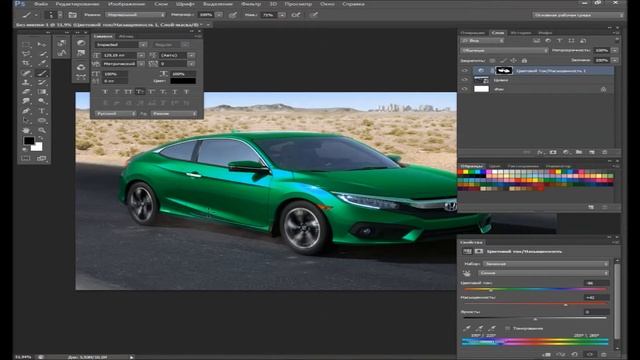Image resolution: width=640 pixels, height=360 pixels.
Task: Click the lightness slider track
Action: (x=535, y=318)
